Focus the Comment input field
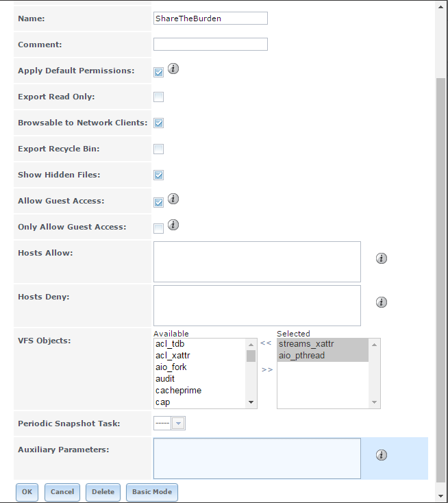This screenshot has width=448, height=503. point(210,45)
